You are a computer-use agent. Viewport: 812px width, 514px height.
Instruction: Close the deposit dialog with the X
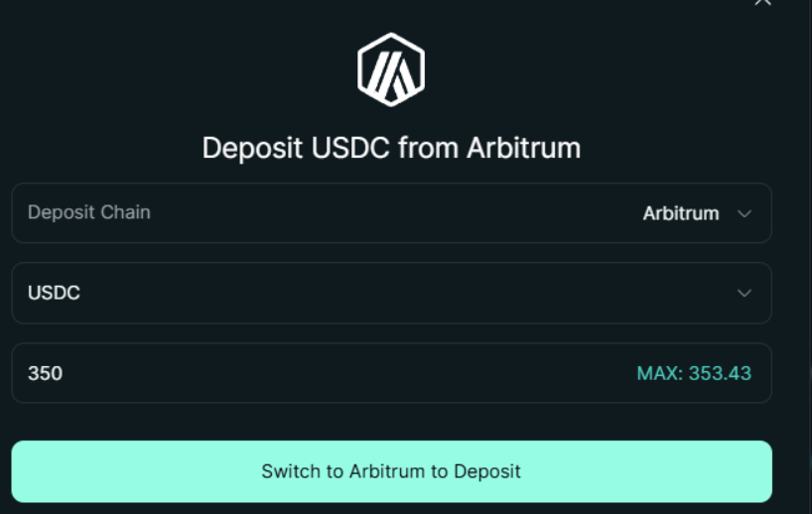pos(762,2)
